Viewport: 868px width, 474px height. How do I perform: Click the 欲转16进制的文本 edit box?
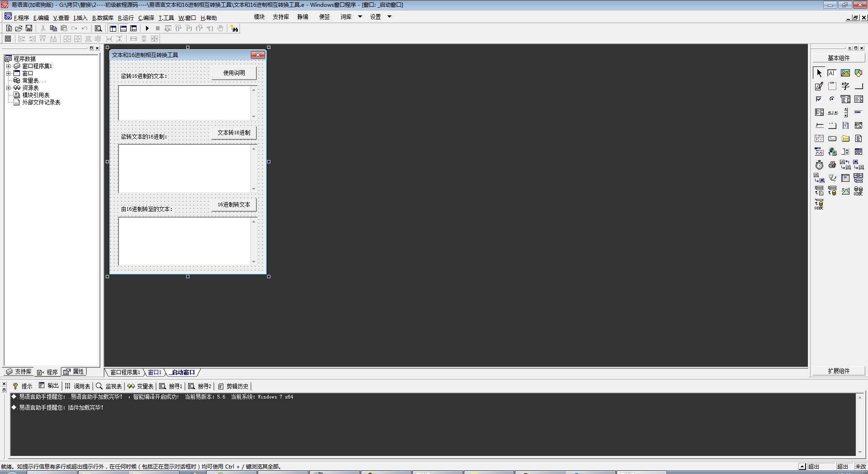(x=184, y=103)
